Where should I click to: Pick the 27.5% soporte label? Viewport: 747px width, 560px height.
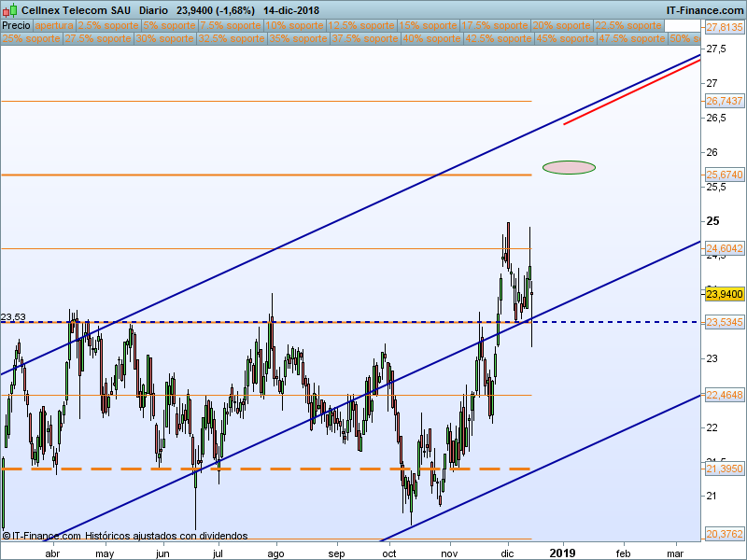click(98, 38)
